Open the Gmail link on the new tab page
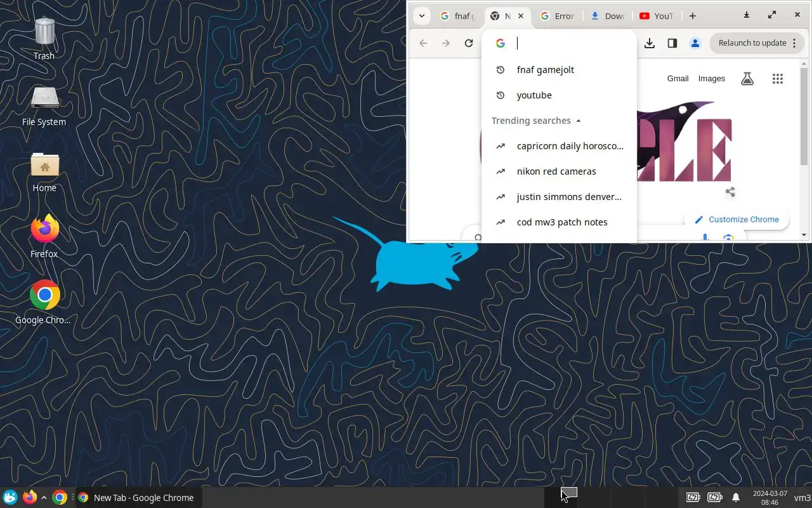The width and height of the screenshot is (812, 508). tap(678, 79)
